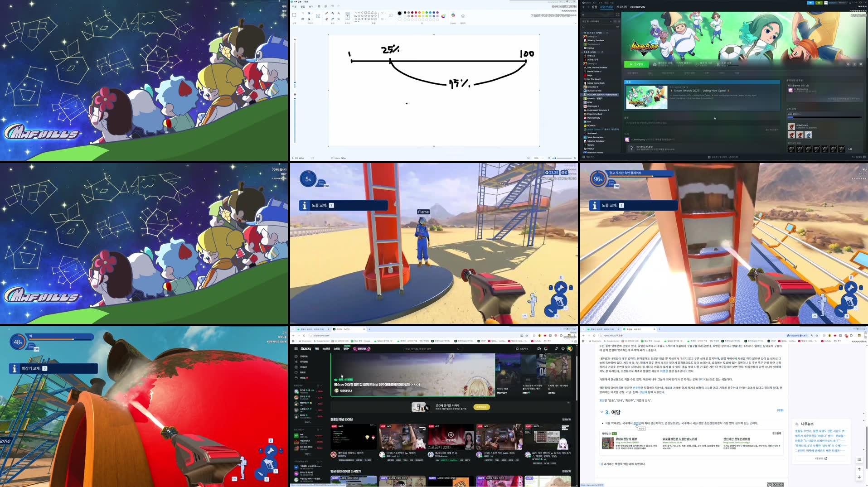Toggle the bookmark star in Chrome's address bar
This screenshot has width=868, height=487.
[526, 335]
